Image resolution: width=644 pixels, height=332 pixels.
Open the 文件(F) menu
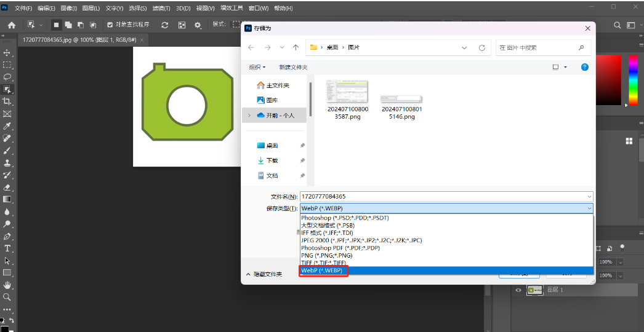(x=23, y=9)
